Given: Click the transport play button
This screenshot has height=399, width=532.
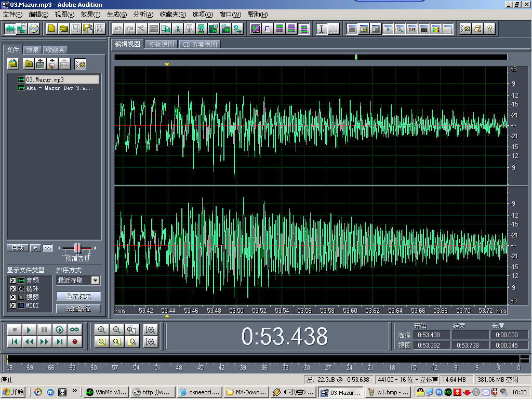Looking at the screenshot, I should 29,330.
